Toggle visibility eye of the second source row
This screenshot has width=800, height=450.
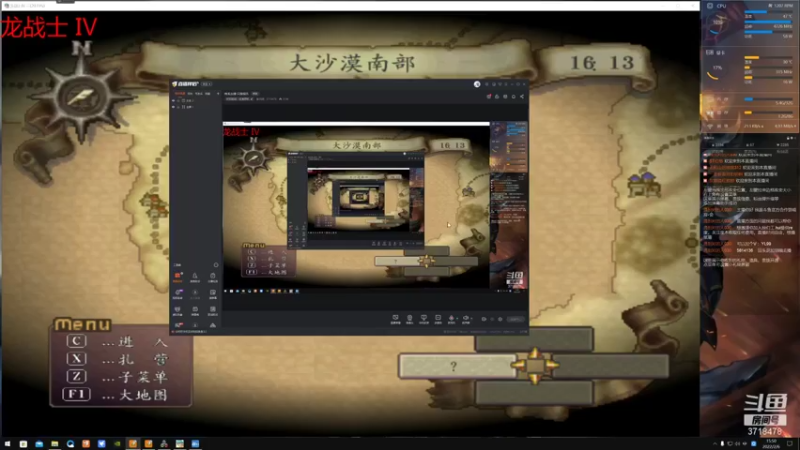pyautogui.click(x=173, y=107)
